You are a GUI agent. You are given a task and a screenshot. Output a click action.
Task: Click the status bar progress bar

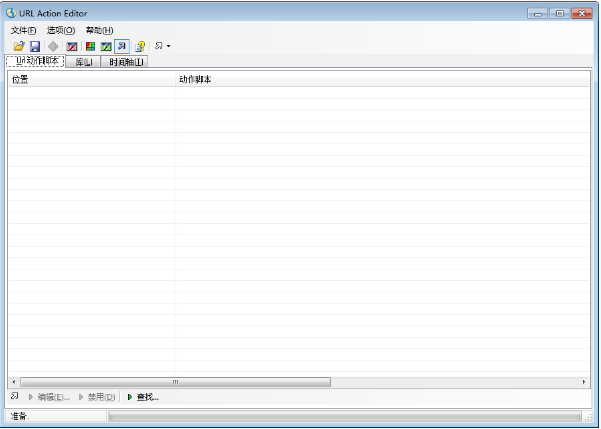pos(345,416)
